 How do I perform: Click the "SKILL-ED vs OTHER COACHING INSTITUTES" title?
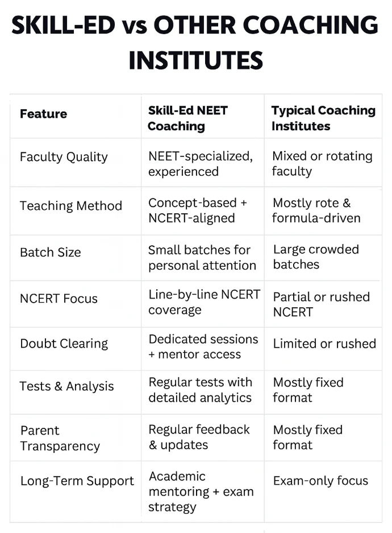point(195,42)
